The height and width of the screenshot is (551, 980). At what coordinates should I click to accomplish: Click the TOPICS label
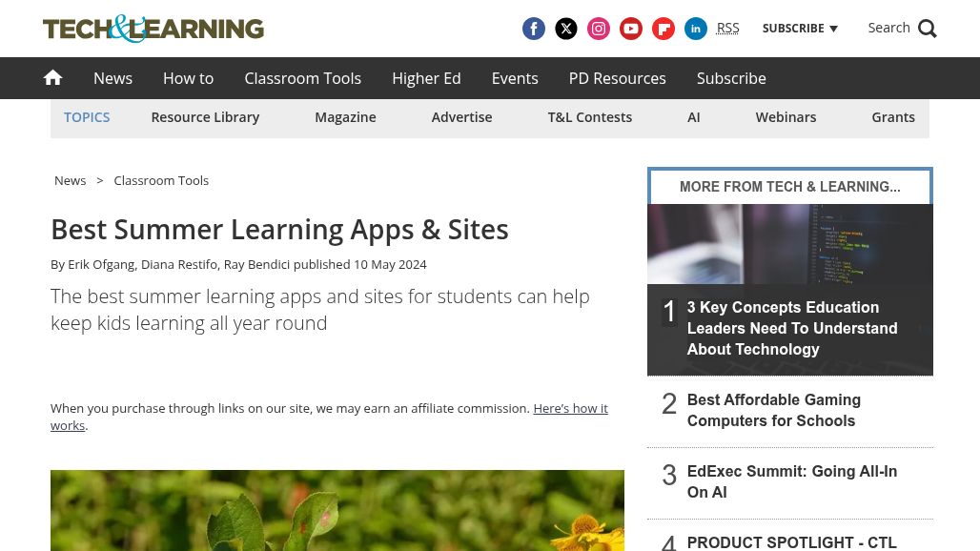(87, 117)
